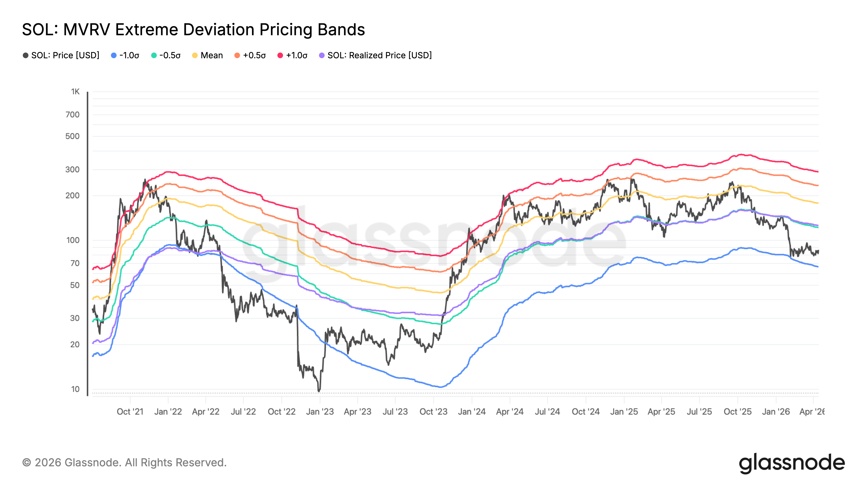This screenshot has width=868, height=488.
Task: Click the red +1.0σ legend dot
Action: pyautogui.click(x=280, y=55)
